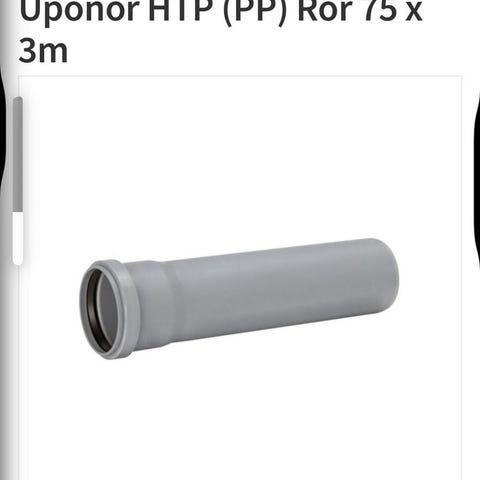Click the socket opening of the pipe

pyautogui.click(x=100, y=310)
